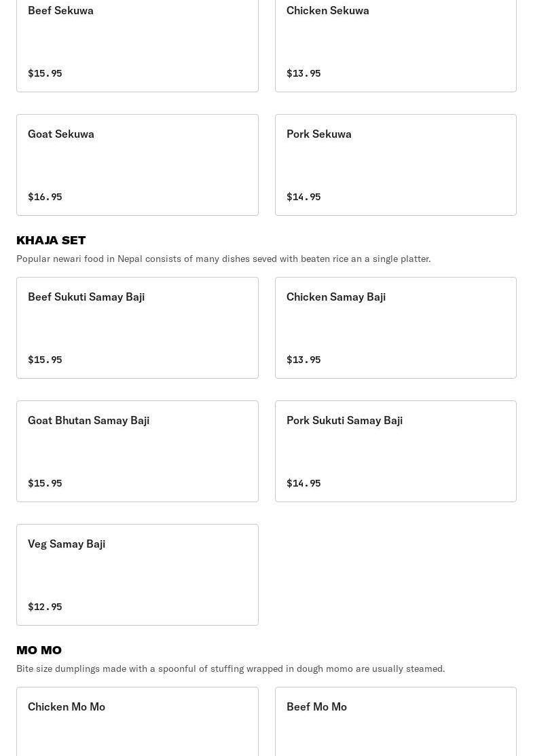This screenshot has width=533, height=756.
Task: Click the Khaja Set newari food description
Action: pos(223,259)
